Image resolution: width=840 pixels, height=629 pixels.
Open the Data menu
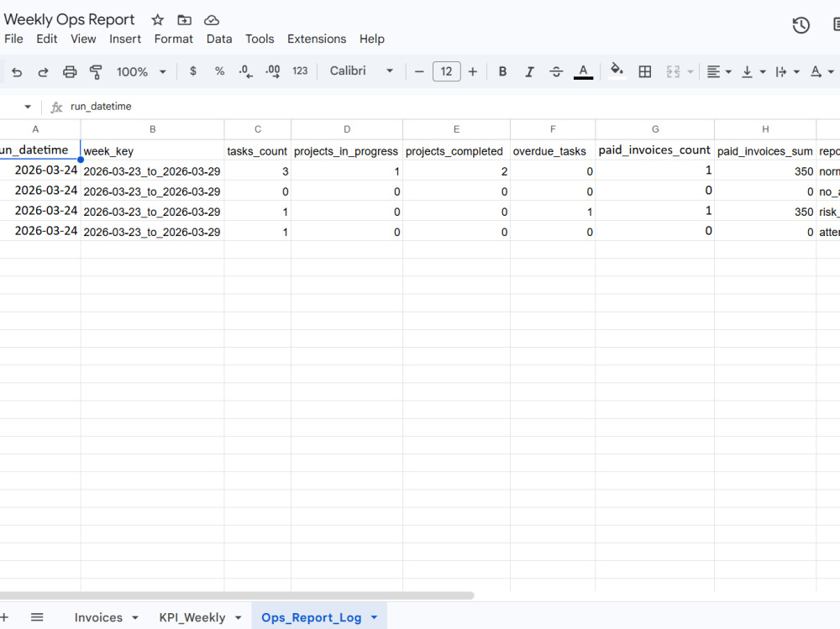click(219, 39)
